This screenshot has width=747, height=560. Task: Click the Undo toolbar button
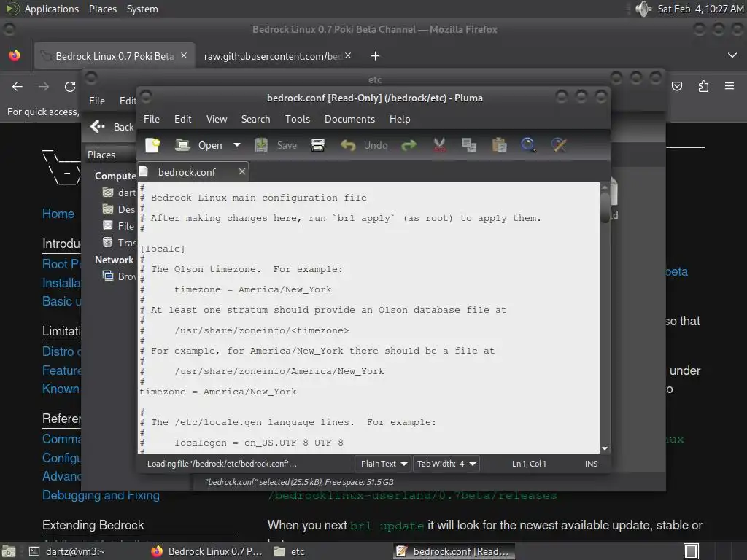[364, 145]
